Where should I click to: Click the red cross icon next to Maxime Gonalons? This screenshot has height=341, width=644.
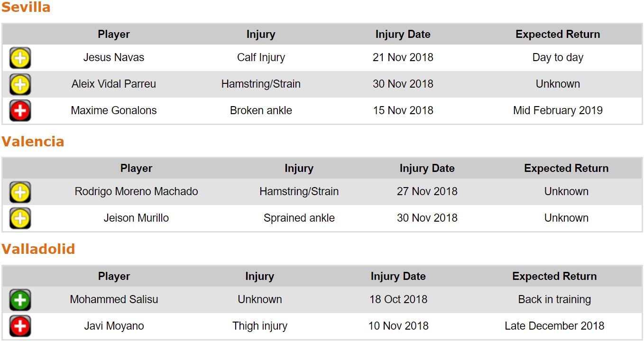coord(20,111)
